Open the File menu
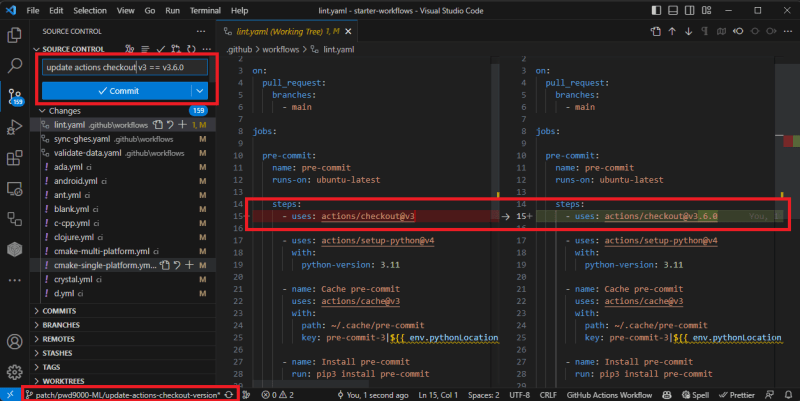This screenshot has width=800, height=401. [33, 10]
